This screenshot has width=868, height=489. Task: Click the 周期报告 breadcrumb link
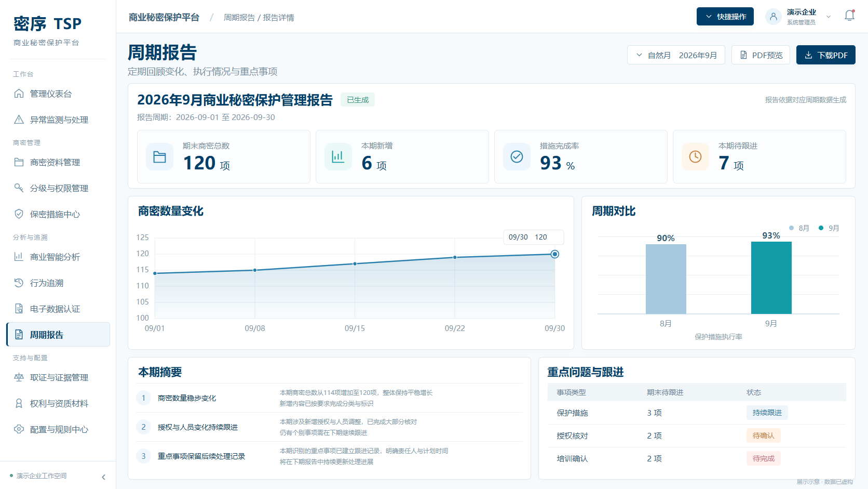tap(239, 18)
